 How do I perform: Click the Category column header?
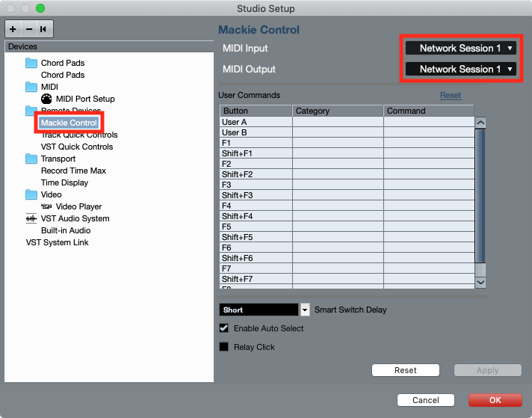(338, 111)
